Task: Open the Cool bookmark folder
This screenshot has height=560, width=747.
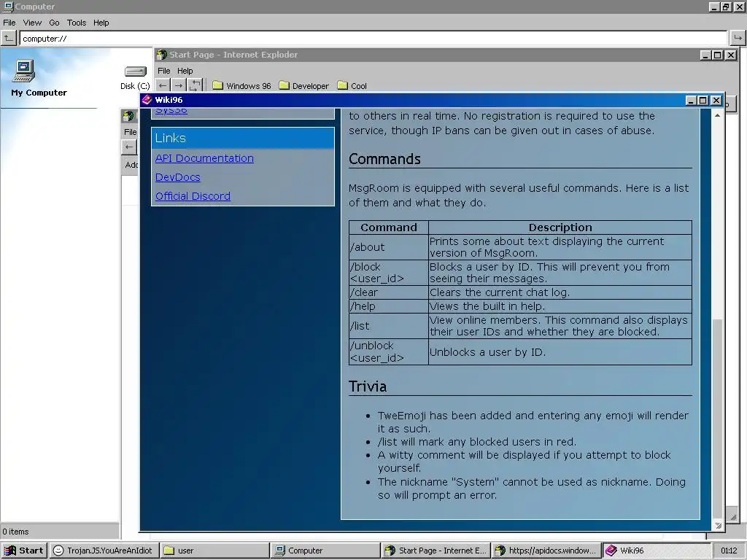Action: tap(352, 86)
